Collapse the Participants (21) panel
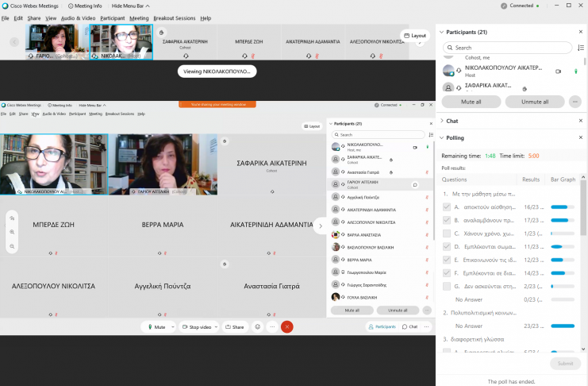The image size is (588, 386). (x=441, y=33)
